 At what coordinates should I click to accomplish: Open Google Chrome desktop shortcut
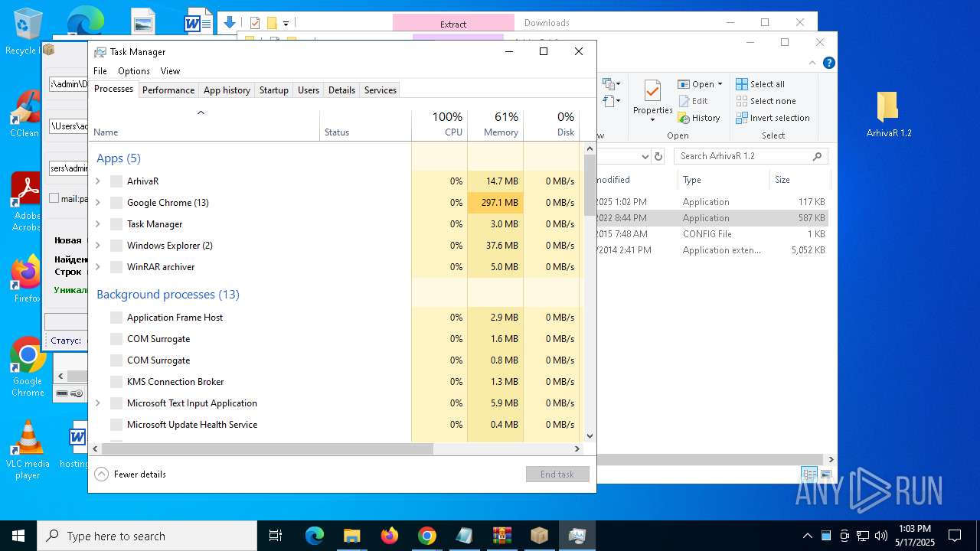(x=28, y=367)
